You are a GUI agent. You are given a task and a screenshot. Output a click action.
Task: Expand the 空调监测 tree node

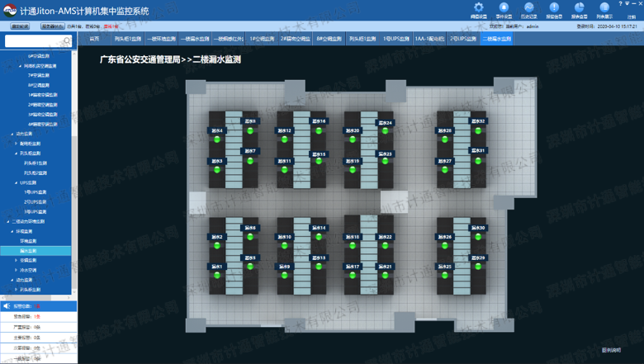[x=17, y=260]
